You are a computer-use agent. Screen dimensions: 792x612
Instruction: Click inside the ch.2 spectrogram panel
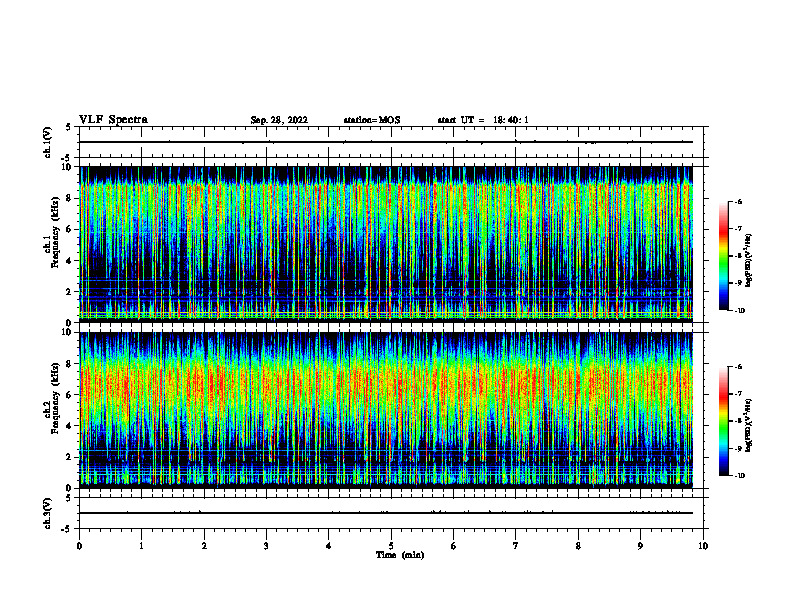386,410
